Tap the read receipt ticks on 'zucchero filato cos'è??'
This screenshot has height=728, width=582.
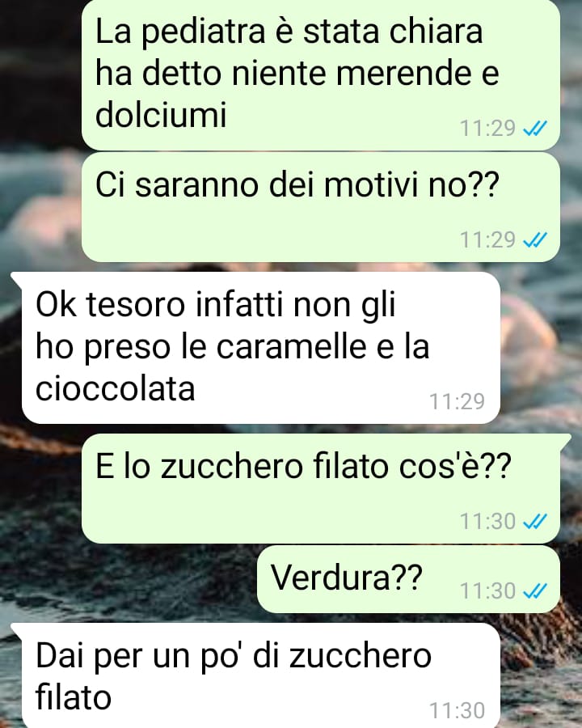534,522
